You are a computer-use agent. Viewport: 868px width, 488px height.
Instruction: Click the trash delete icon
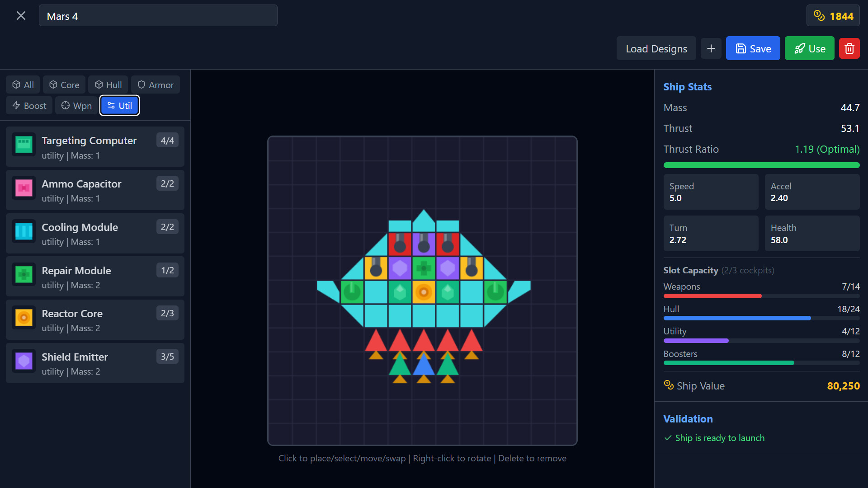point(849,48)
